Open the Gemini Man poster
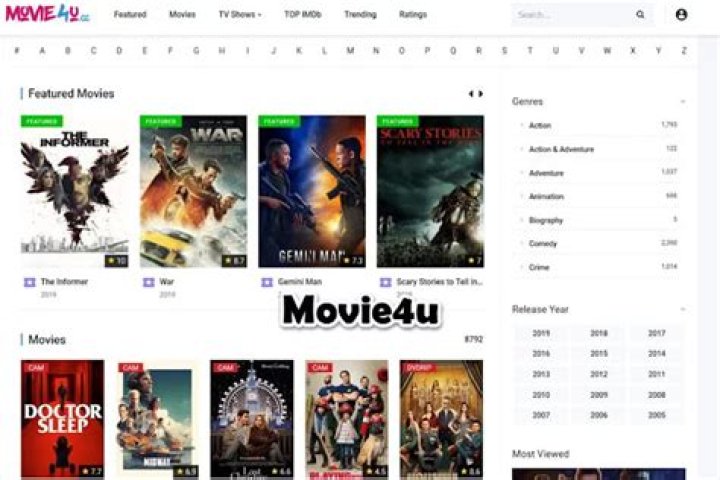 pyautogui.click(x=312, y=191)
